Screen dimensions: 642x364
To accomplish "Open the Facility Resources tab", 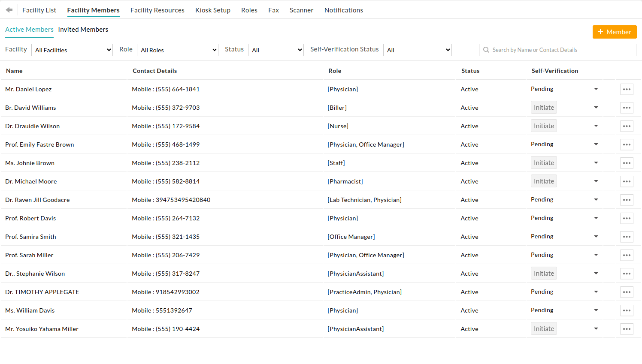I will [157, 10].
